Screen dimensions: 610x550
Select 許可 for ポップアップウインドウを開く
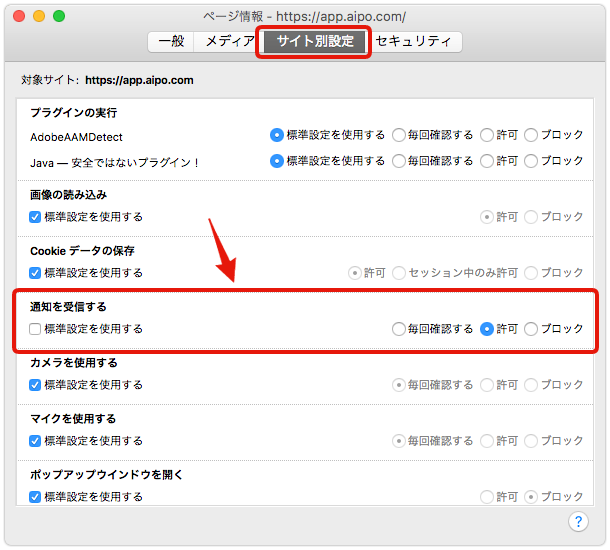click(x=487, y=497)
